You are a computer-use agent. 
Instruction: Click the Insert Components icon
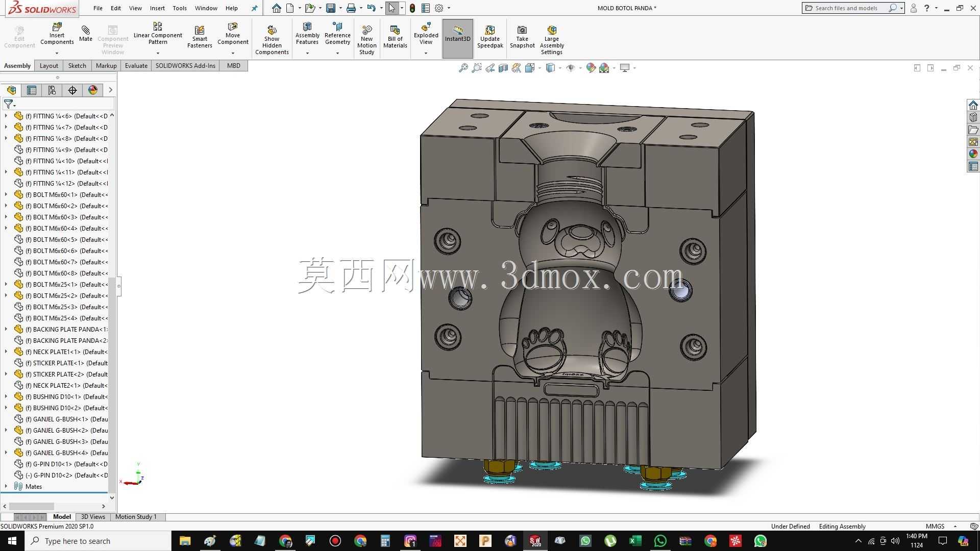click(57, 34)
